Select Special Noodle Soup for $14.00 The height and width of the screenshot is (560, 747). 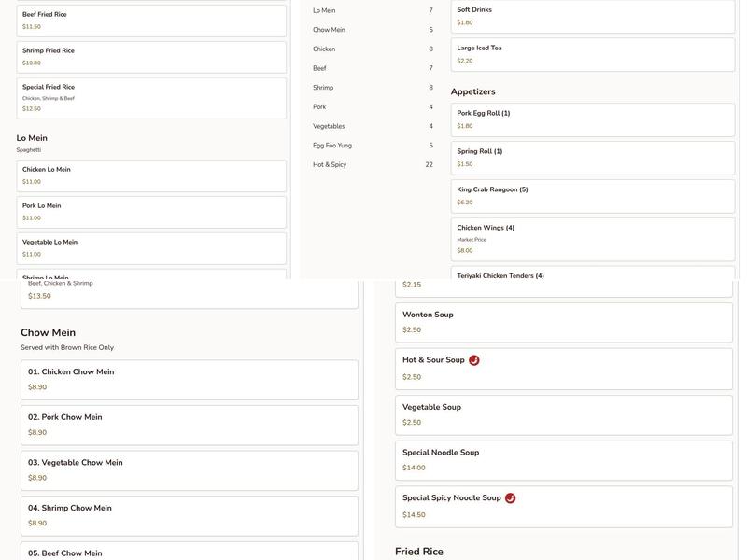pyautogui.click(x=563, y=460)
